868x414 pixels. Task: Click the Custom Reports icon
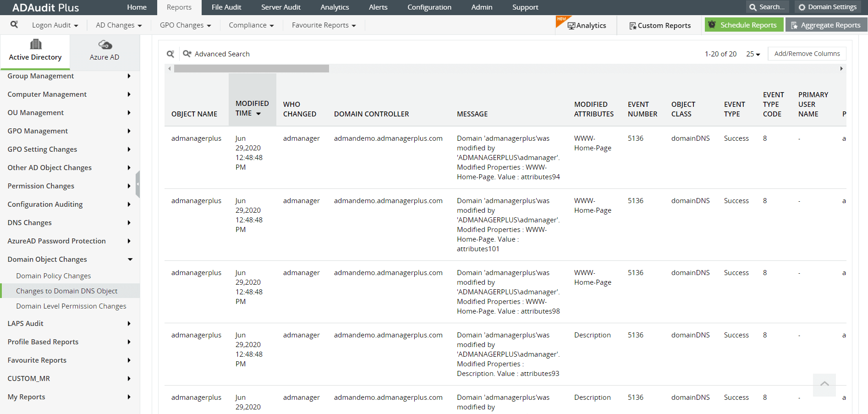[x=632, y=26]
